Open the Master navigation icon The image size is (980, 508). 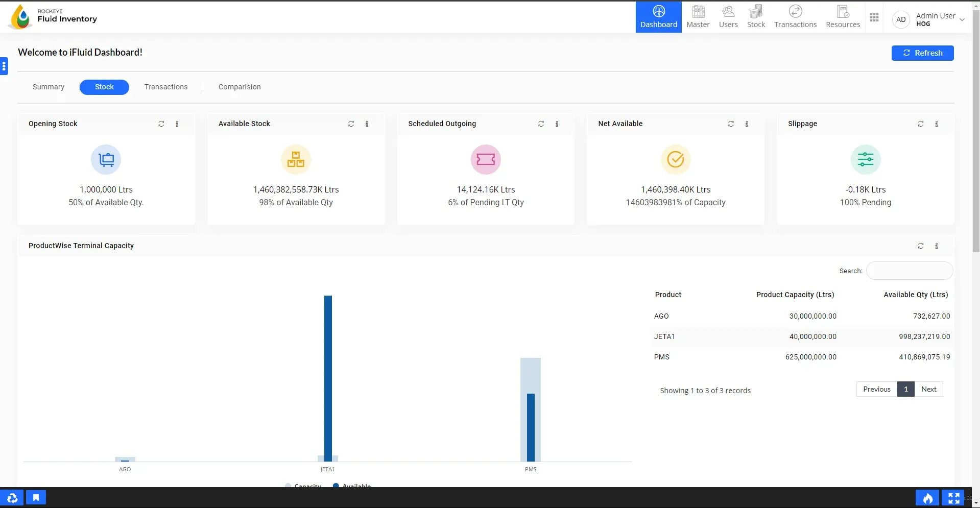click(x=698, y=17)
